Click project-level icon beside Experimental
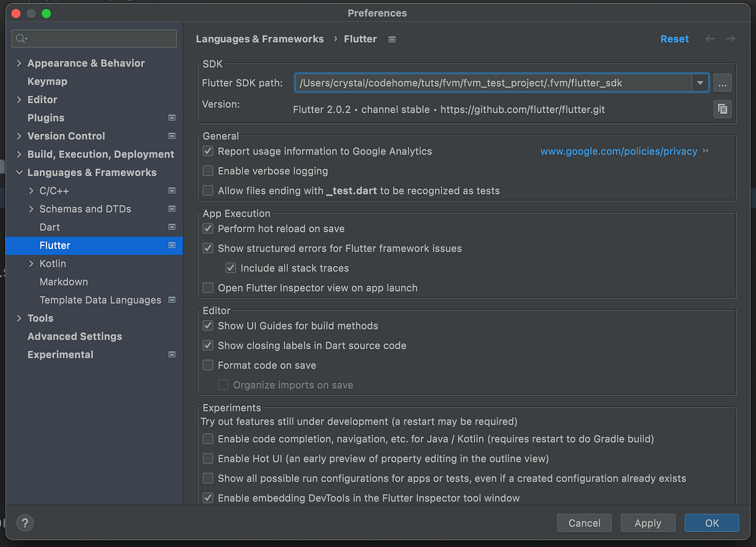This screenshot has height=547, width=756. (x=172, y=355)
